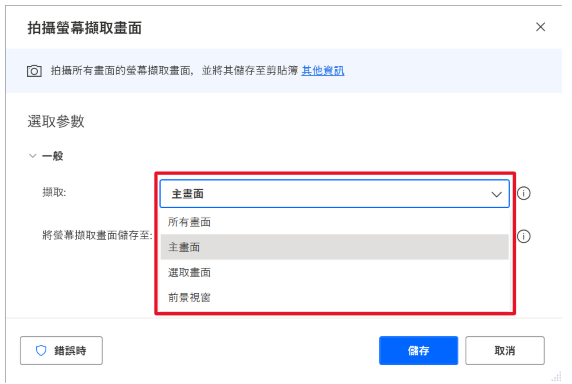The height and width of the screenshot is (384, 572).
Task: Click the blue 儲存 button
Action: coord(418,350)
